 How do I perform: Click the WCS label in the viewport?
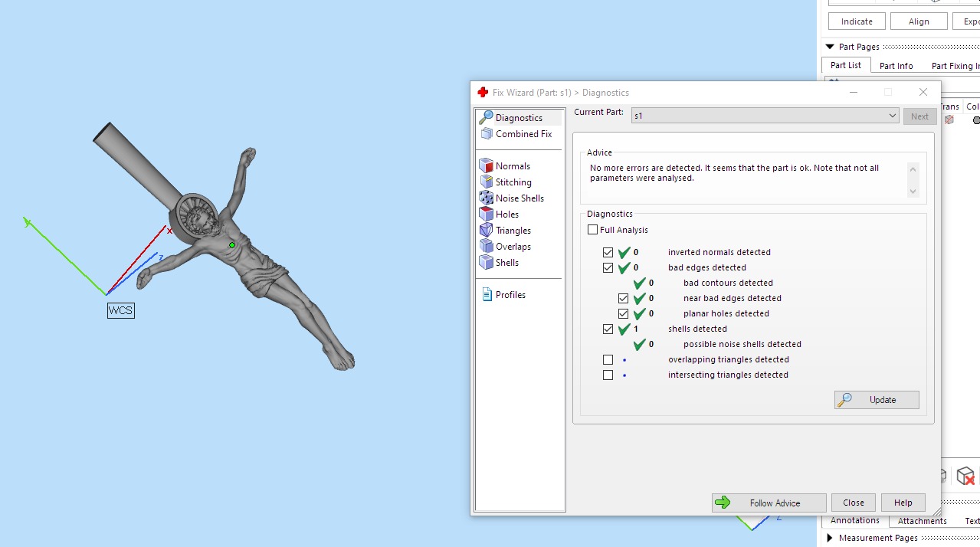[x=120, y=310]
